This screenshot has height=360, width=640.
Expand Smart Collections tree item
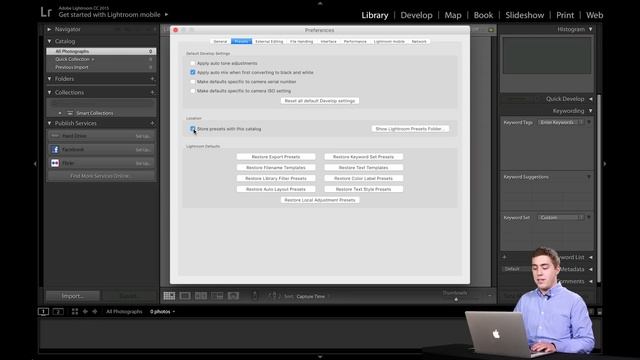60,113
